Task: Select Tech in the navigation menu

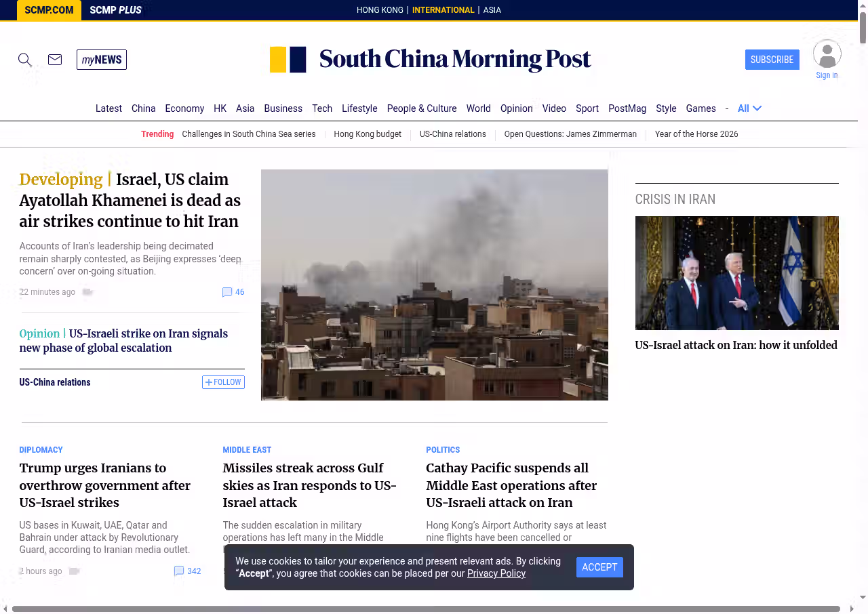Action: [322, 108]
